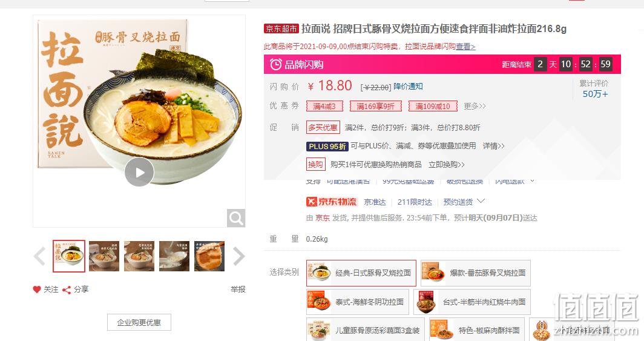Show next thumbnails with the right arrow
Screen dimensions: 644x341
tap(238, 257)
